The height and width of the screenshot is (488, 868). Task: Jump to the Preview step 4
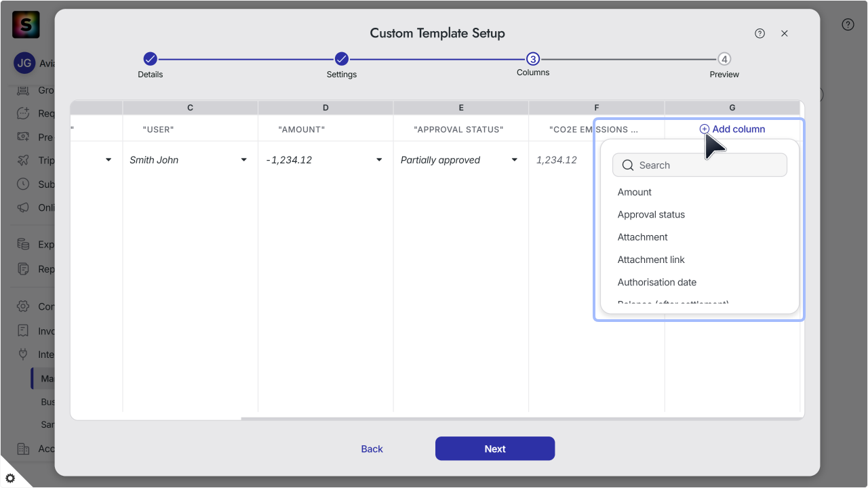(724, 66)
